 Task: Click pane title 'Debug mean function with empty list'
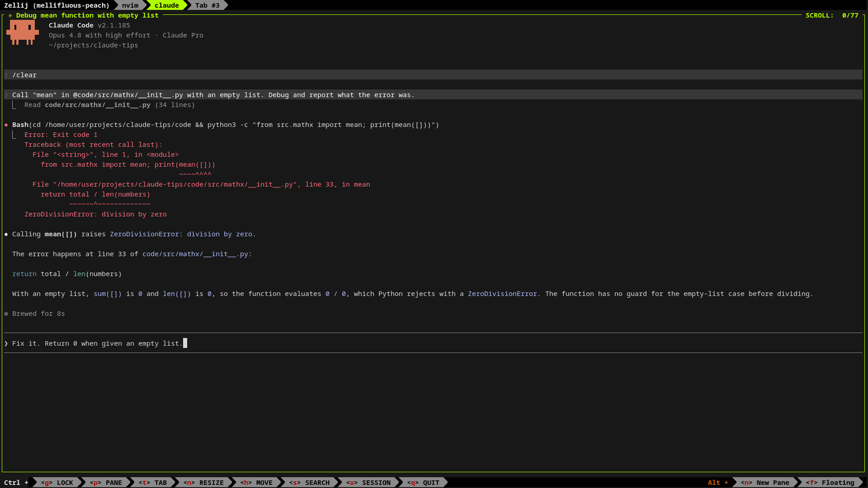click(x=87, y=15)
